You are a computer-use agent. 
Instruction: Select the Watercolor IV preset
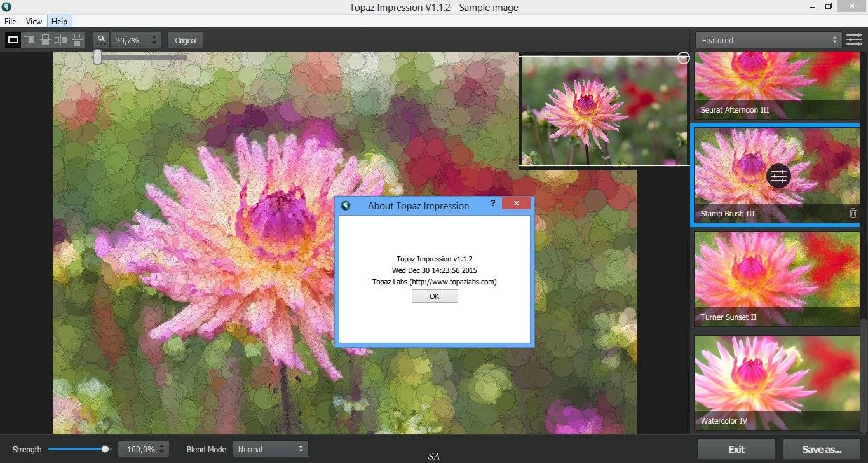pos(777,383)
